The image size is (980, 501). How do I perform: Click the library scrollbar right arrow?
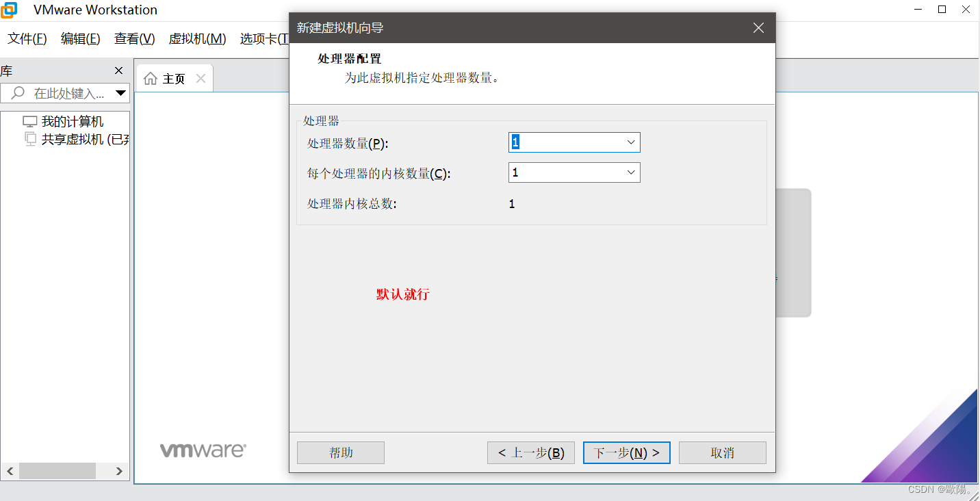coord(119,471)
